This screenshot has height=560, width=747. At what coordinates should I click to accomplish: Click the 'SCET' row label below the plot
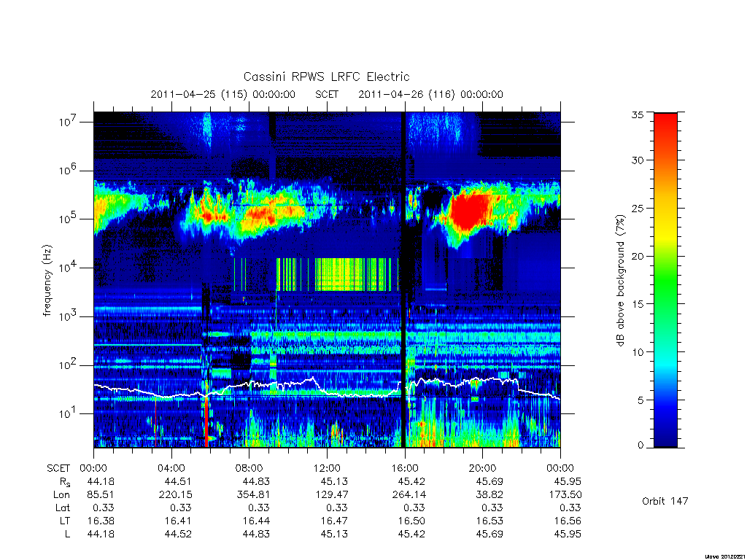click(58, 468)
